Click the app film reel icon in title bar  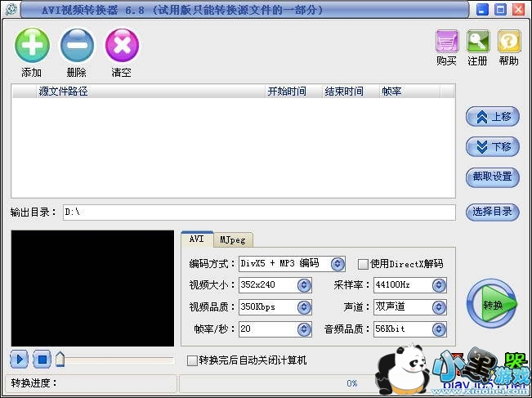(11, 10)
